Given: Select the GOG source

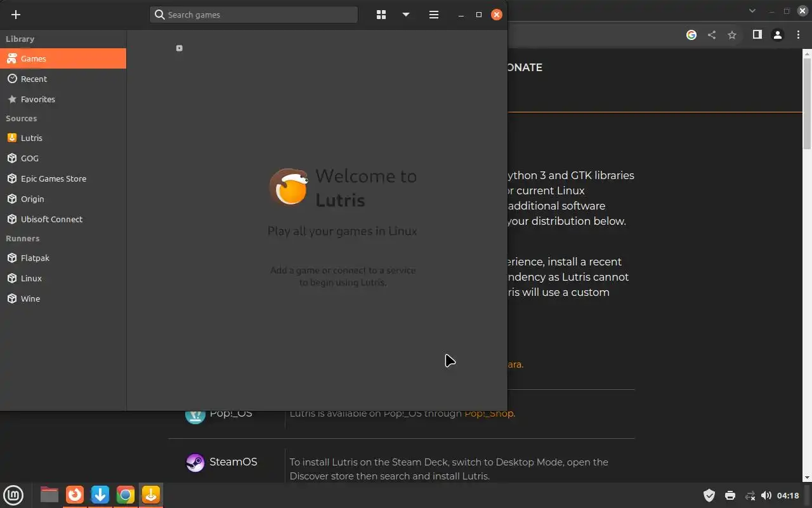Looking at the screenshot, I should (x=63, y=158).
